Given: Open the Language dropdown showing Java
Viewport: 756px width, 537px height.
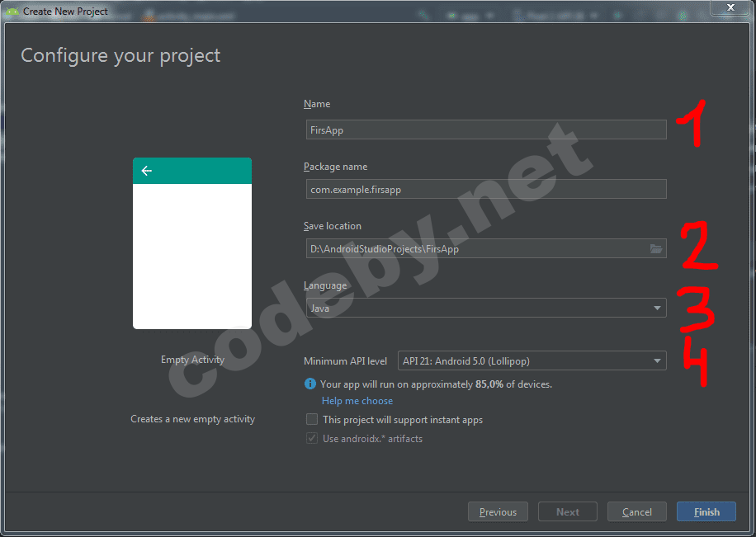Looking at the screenshot, I should point(486,308).
